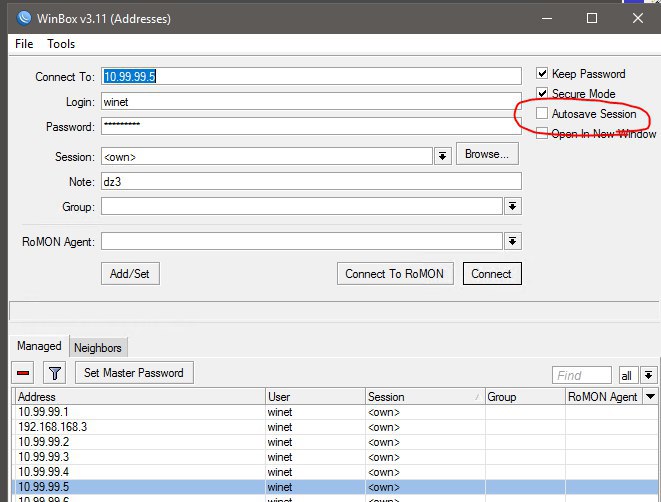
Task: Select the highlighted 10.99.99.5 address row
Action: tap(335, 487)
